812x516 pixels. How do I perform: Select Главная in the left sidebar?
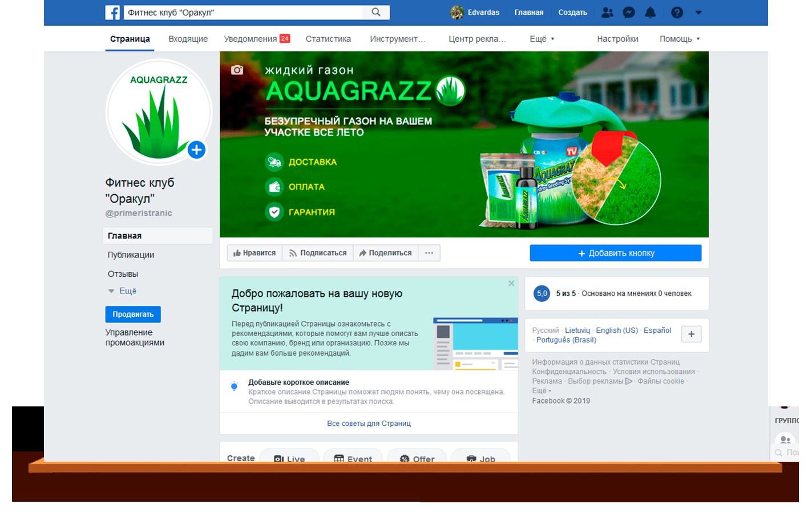coord(157,236)
